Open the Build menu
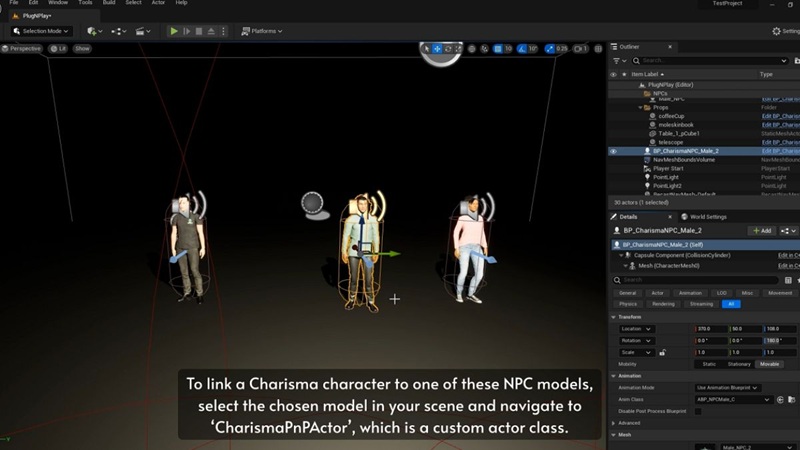Viewport: 800px width, 450px height. [x=108, y=3]
